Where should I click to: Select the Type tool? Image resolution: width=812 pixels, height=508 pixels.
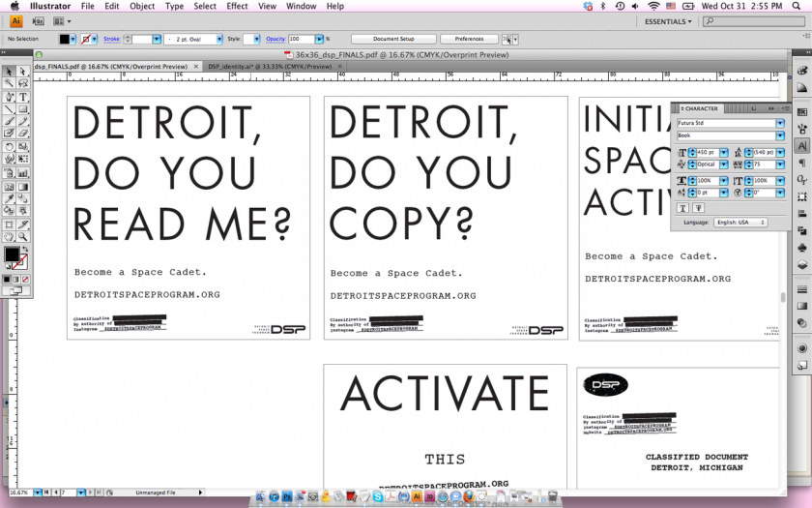(x=23, y=97)
